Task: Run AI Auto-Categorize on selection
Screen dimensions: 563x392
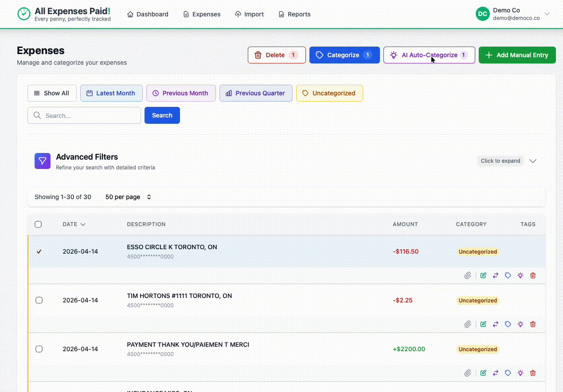Action: coord(429,55)
